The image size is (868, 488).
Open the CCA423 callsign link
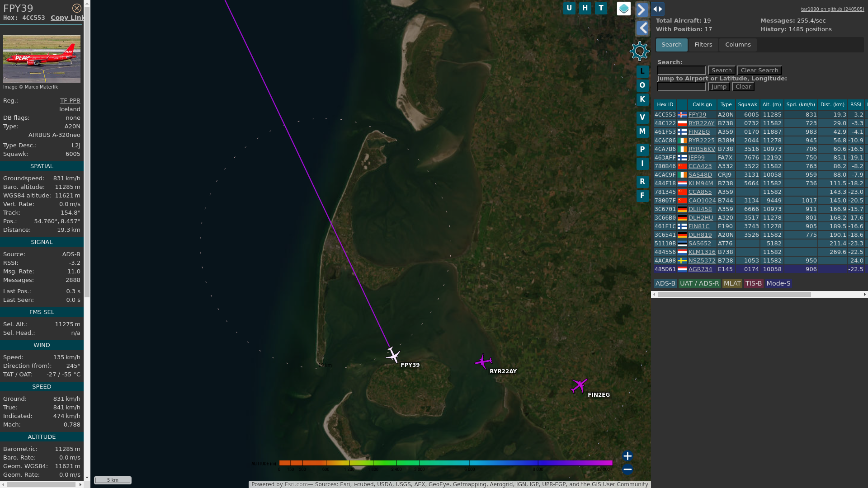tap(700, 166)
